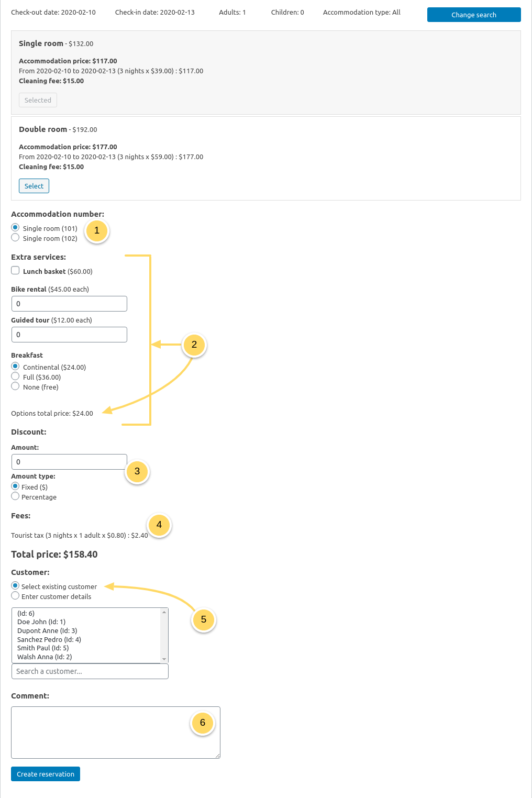Click the Search a customer field

click(90, 671)
